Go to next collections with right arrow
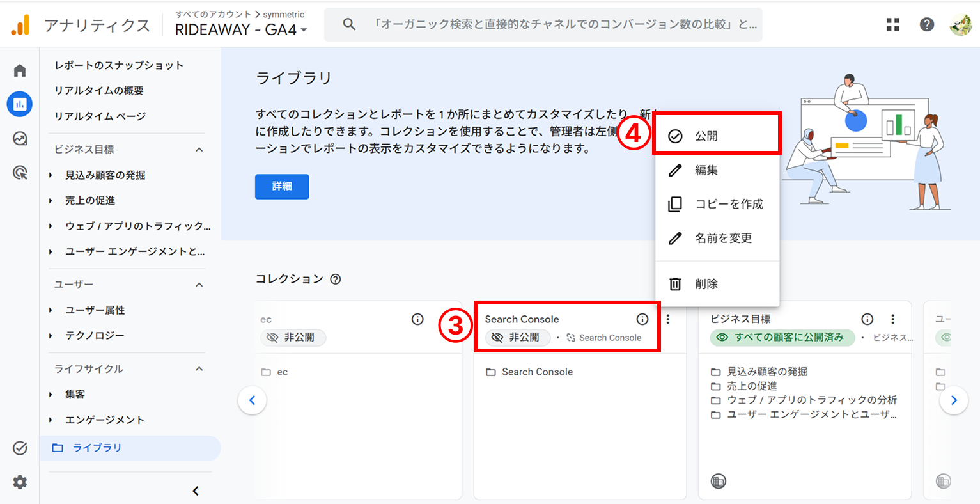Viewport: 980px width, 504px height. (x=954, y=400)
